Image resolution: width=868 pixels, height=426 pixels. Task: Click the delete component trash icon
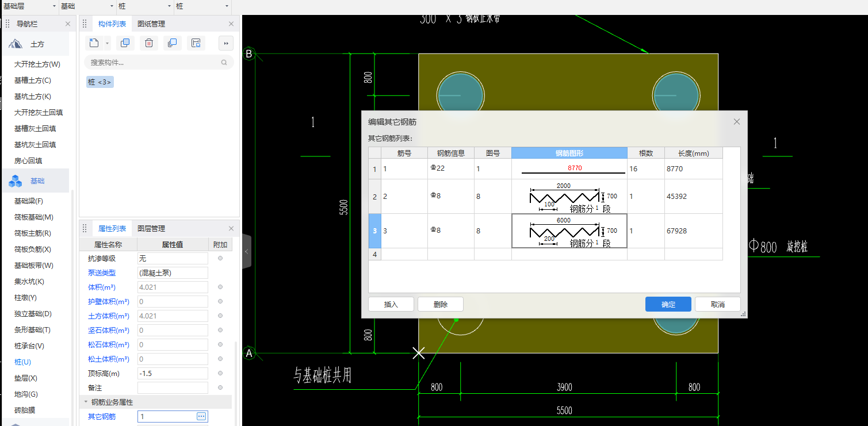[x=148, y=43]
